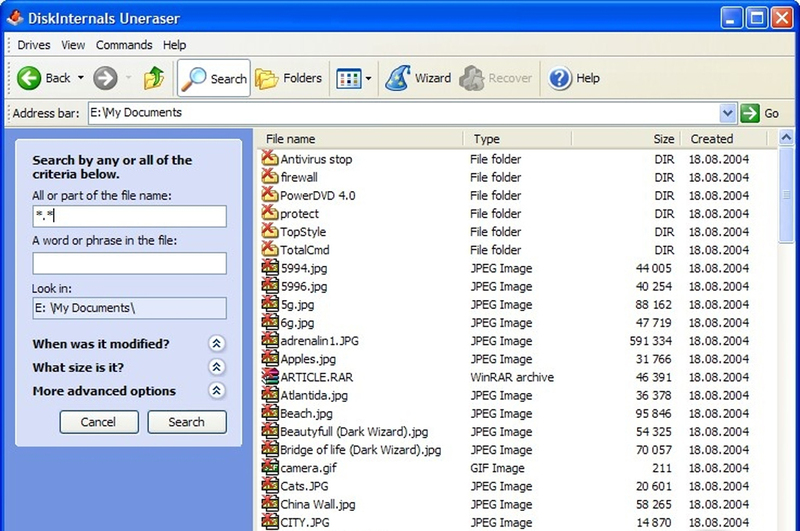Click the scroll up arrow of file list
This screenshot has width=800, height=531.
786,137
